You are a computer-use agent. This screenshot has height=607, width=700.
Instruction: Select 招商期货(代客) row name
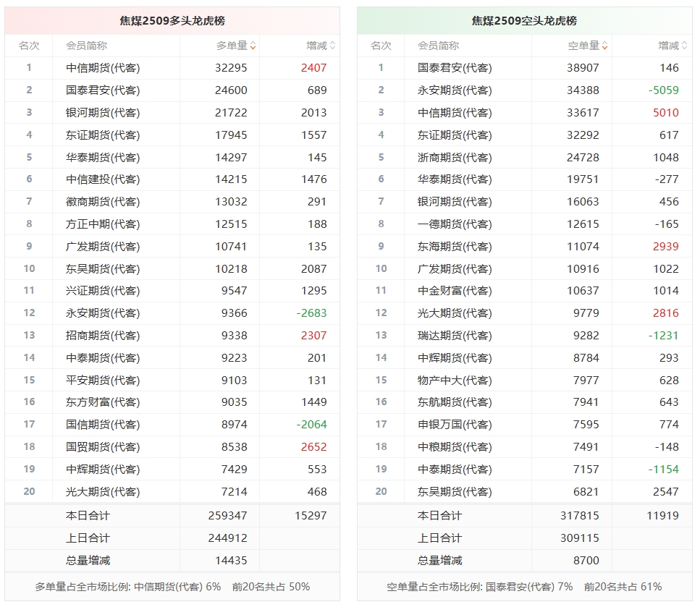(x=103, y=335)
